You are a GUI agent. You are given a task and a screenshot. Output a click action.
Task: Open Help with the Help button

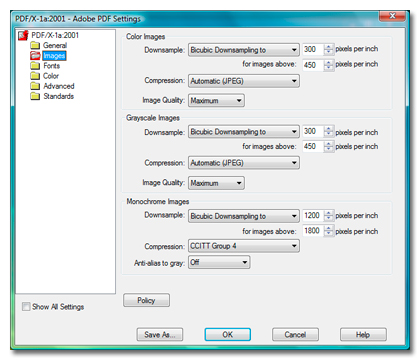[x=363, y=334]
